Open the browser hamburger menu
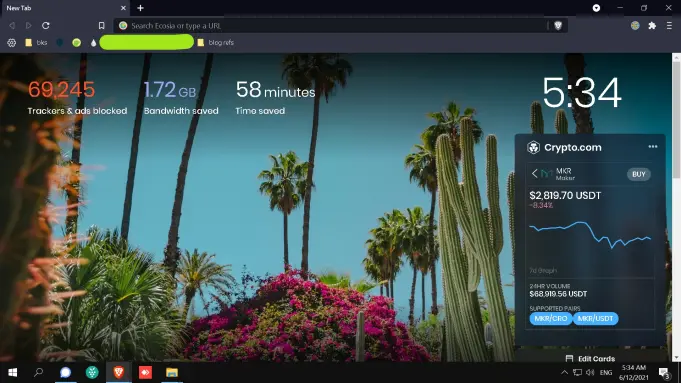 click(669, 26)
